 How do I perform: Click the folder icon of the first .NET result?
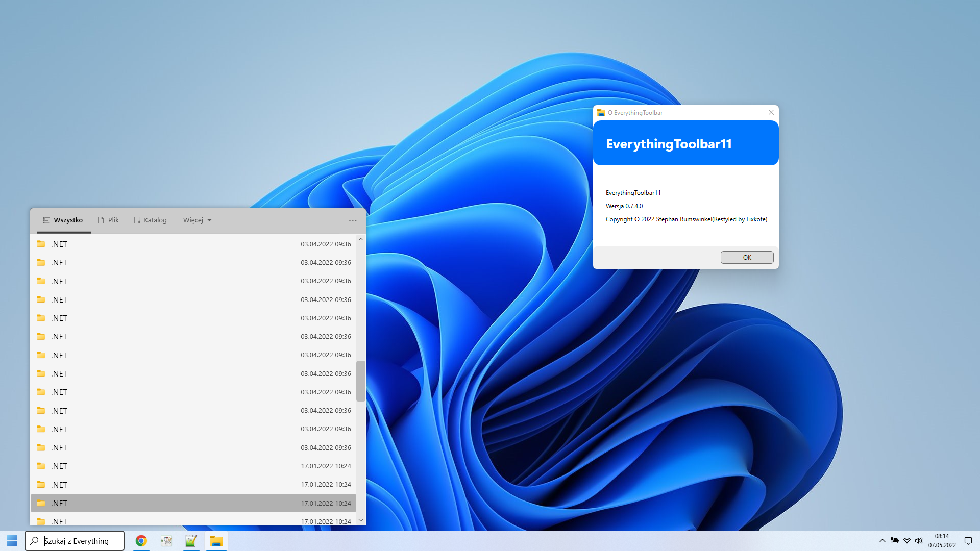point(41,244)
